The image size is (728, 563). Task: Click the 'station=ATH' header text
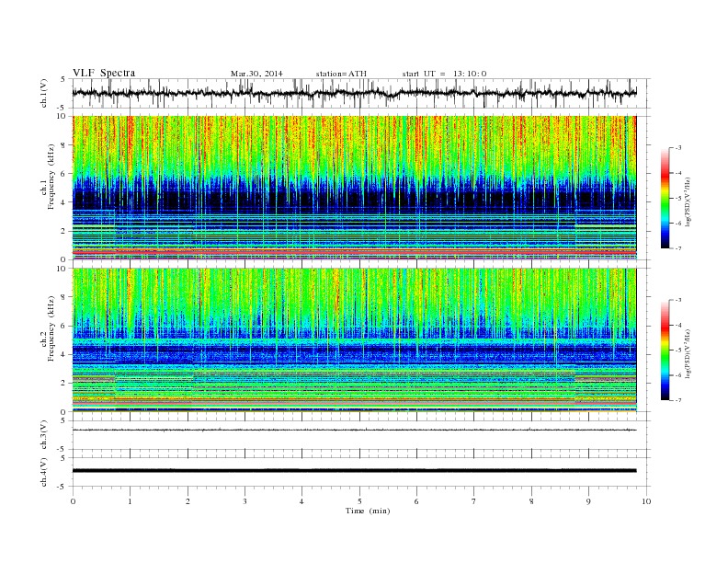(341, 74)
